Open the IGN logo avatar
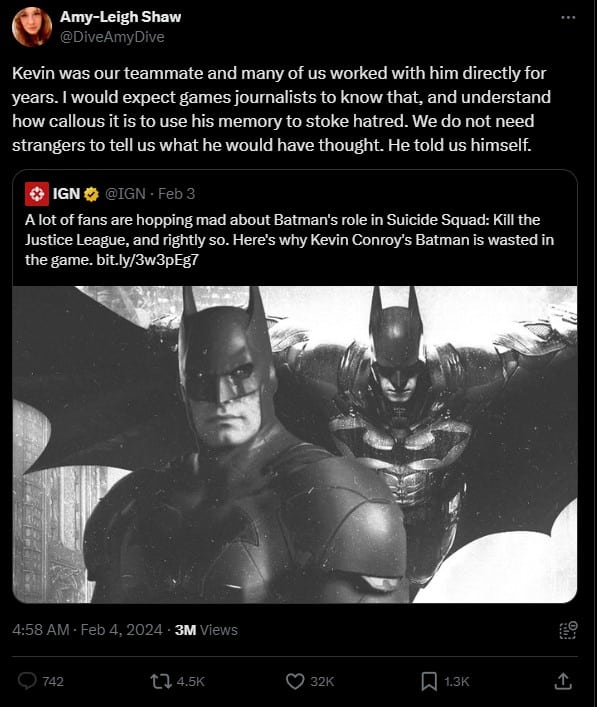Image resolution: width=597 pixels, height=707 pixels. coord(37,194)
